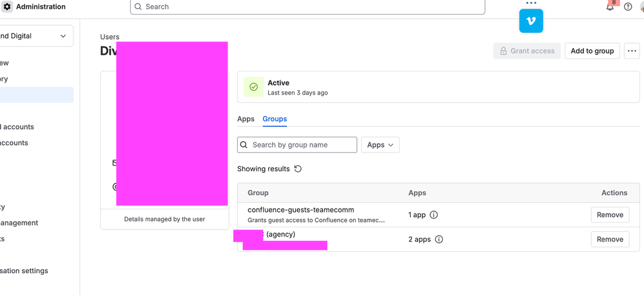Open the help question mark icon

pos(628,6)
